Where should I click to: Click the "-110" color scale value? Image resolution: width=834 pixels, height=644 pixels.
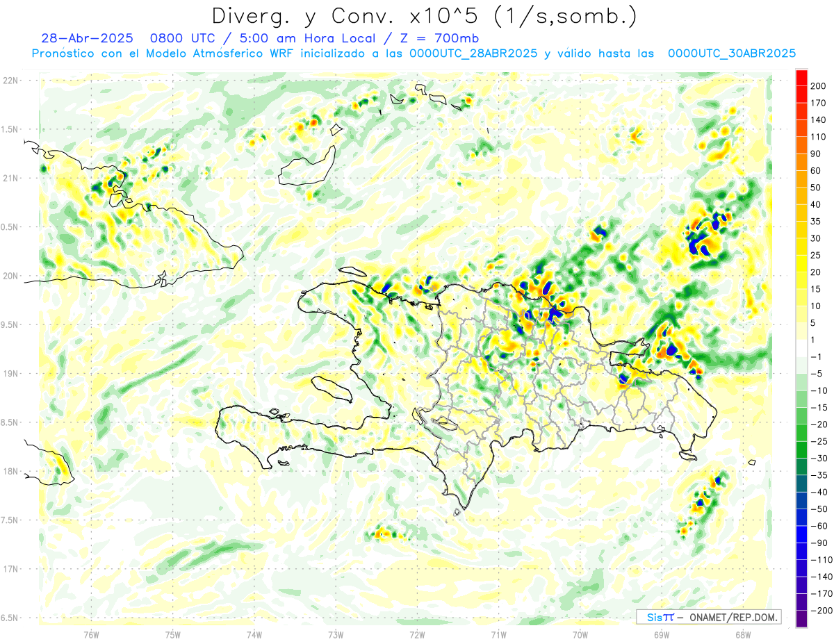pos(821,559)
